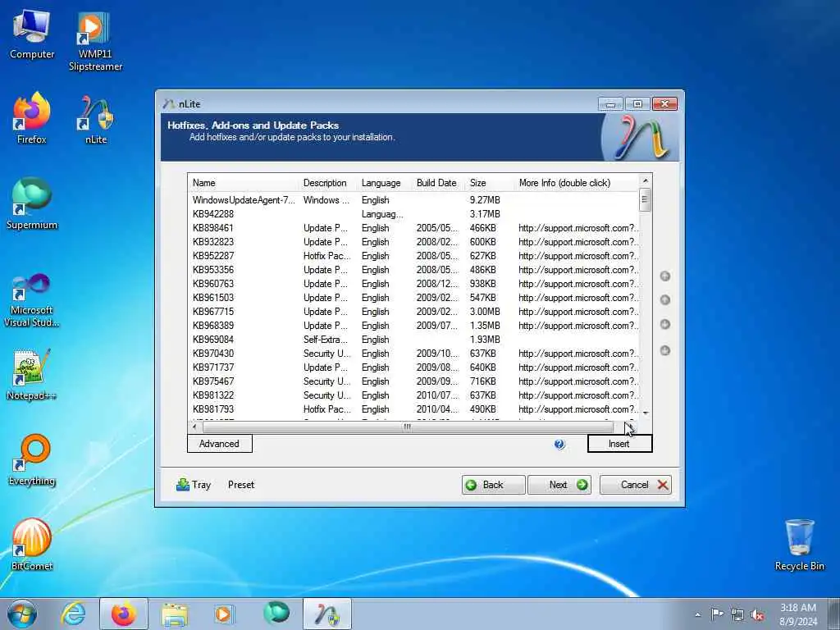Sort by the Description column header
The width and height of the screenshot is (840, 630).
[x=326, y=183]
